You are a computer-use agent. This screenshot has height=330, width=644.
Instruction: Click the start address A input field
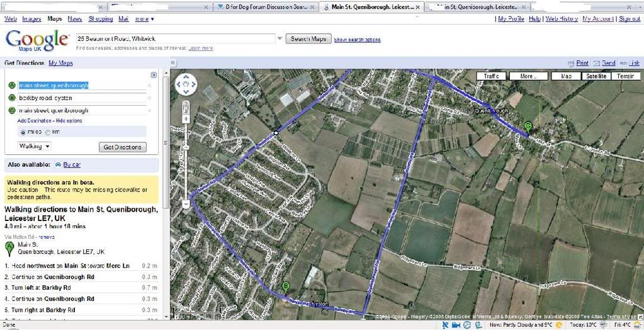pyautogui.click(x=82, y=86)
